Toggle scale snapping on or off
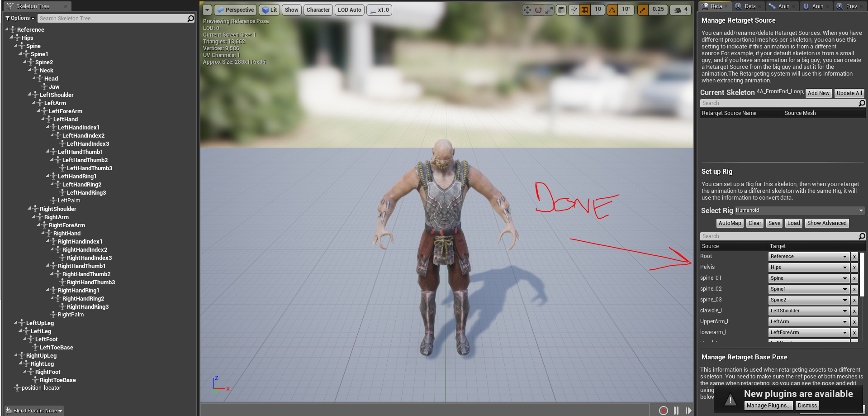The image size is (868, 416). [x=642, y=10]
